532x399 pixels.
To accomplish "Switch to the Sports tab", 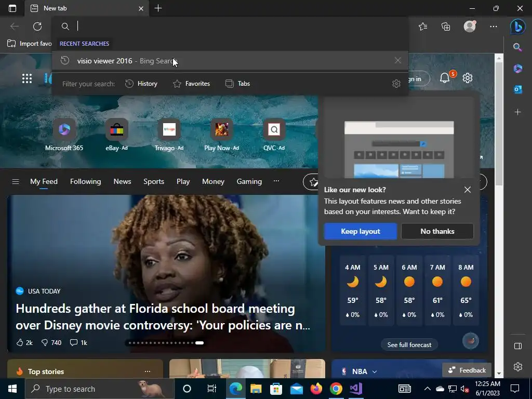I will coord(154,181).
